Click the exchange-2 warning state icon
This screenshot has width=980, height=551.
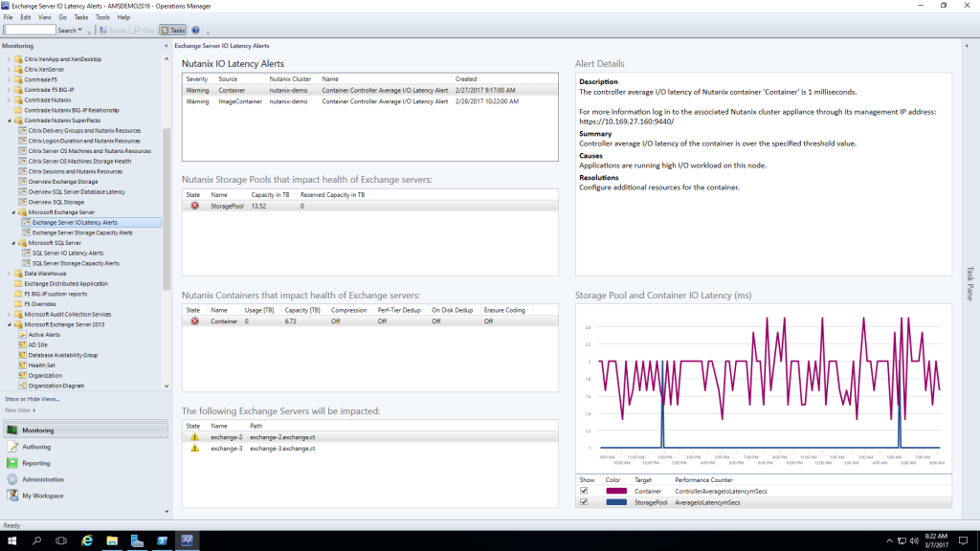(195, 437)
